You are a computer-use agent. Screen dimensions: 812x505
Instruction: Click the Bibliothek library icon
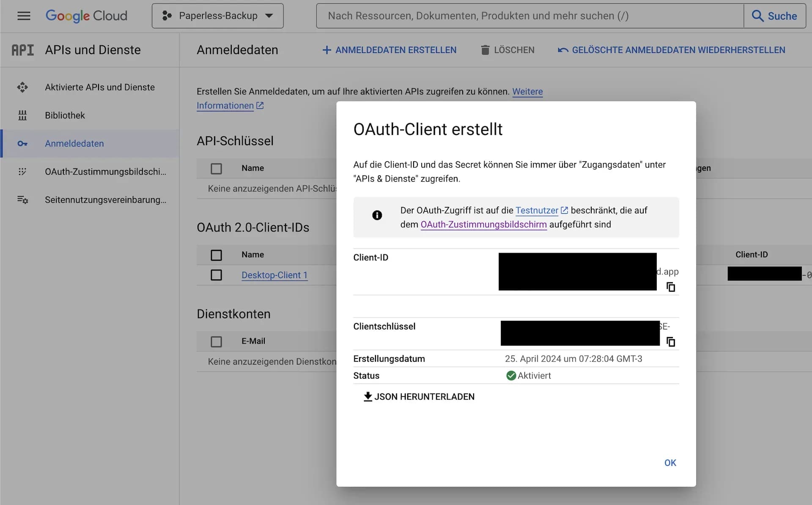coord(22,116)
